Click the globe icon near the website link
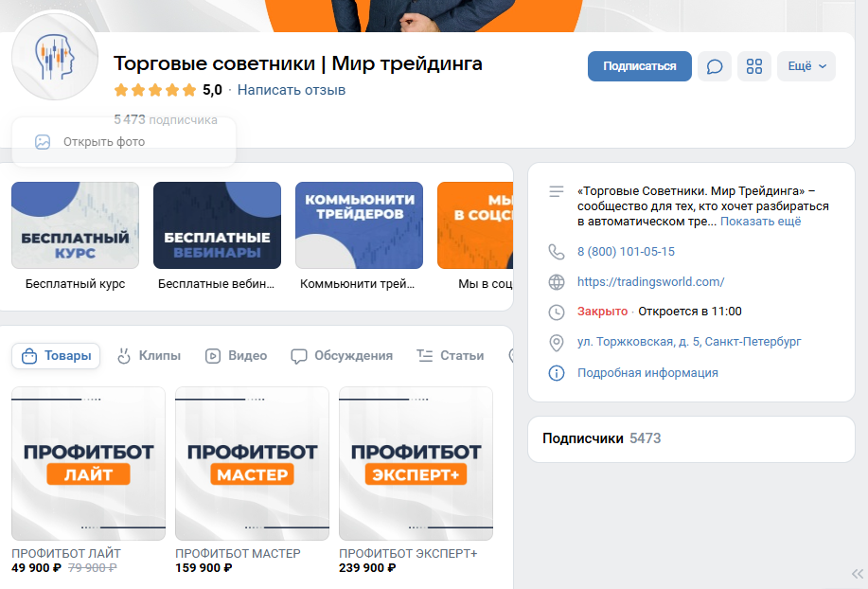Screen dimensions: 868x589 click(x=557, y=281)
